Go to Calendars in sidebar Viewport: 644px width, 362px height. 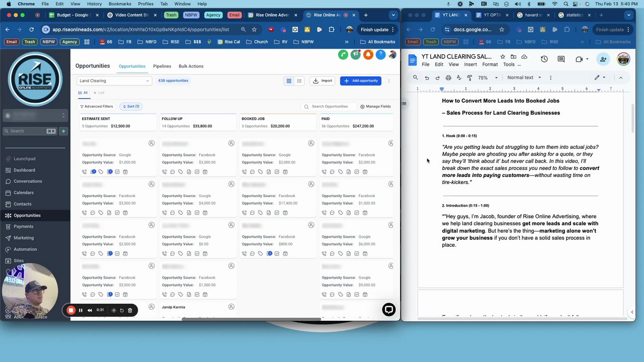point(24,193)
